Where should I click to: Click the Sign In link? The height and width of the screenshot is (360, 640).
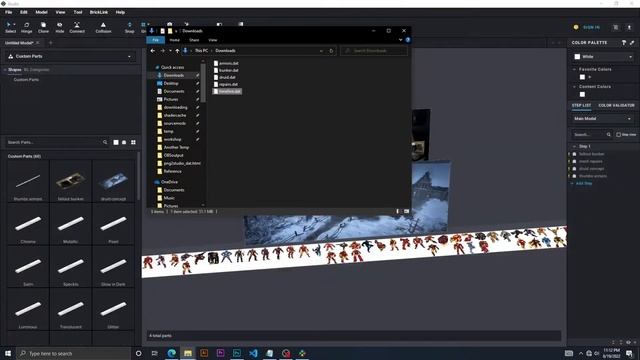click(x=591, y=27)
